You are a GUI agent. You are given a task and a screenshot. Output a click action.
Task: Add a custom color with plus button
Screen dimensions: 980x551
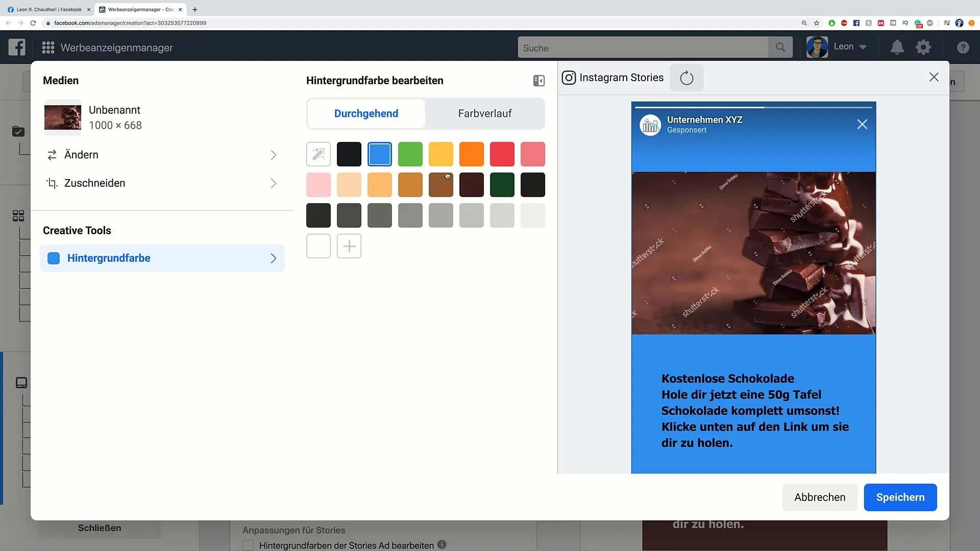349,246
